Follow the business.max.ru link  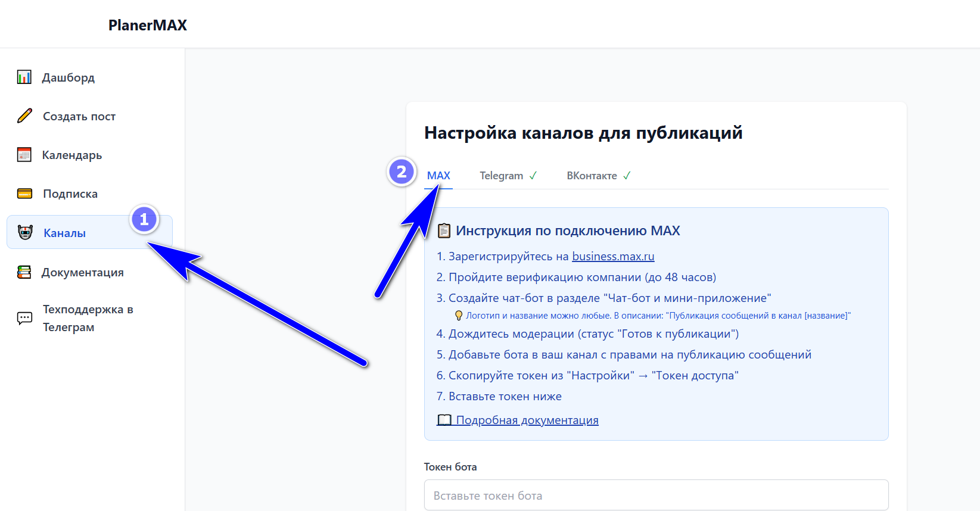[613, 256]
